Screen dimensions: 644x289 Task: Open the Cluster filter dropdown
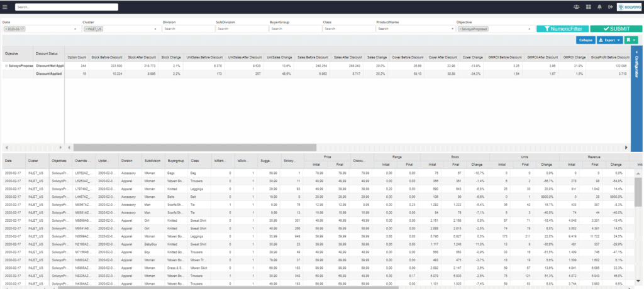coord(155,29)
